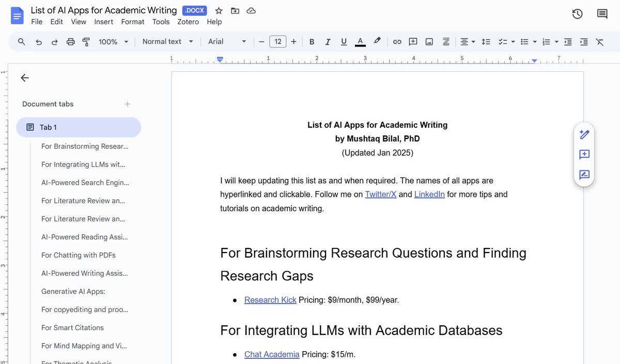This screenshot has width=620, height=364.
Task: Click the search menus magnifier icon
Action: coord(22,42)
